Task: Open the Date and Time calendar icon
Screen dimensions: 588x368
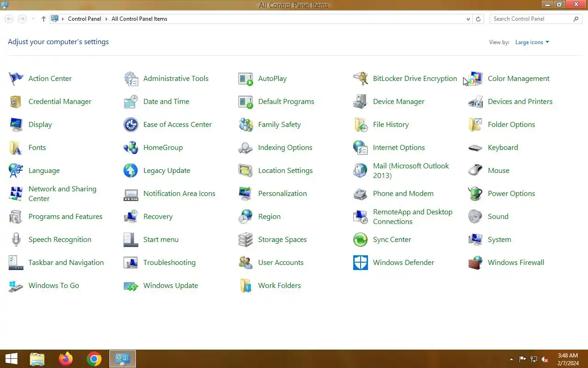Action: coord(131,102)
